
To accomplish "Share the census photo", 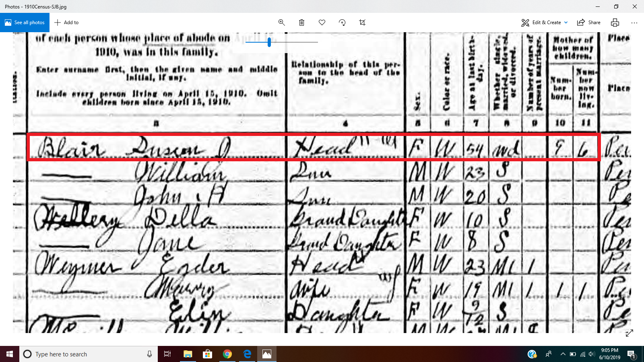I will point(588,23).
